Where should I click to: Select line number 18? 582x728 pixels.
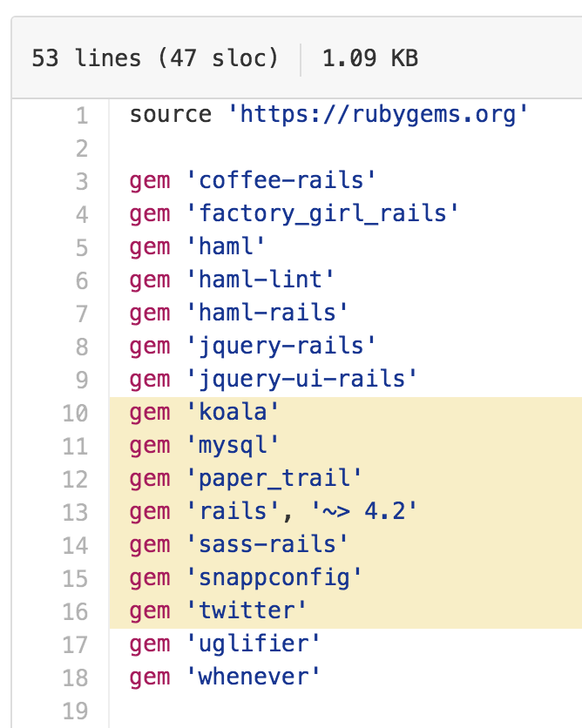(x=75, y=677)
